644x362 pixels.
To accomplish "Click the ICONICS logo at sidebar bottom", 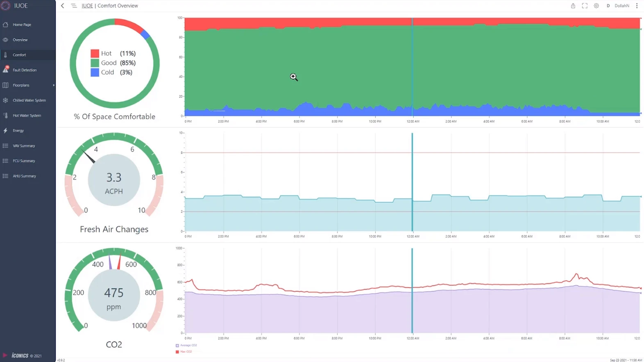I will coord(21,355).
